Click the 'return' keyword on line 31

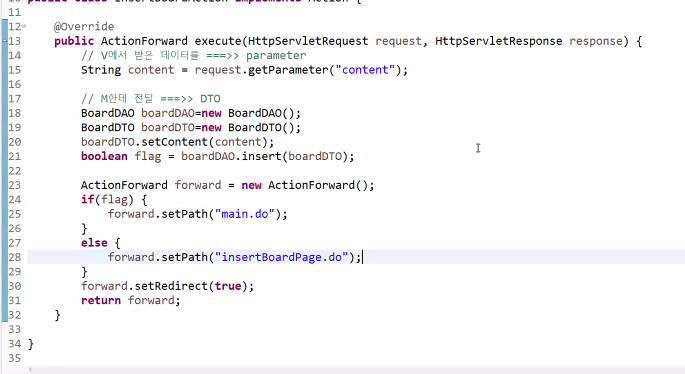pyautogui.click(x=101, y=301)
